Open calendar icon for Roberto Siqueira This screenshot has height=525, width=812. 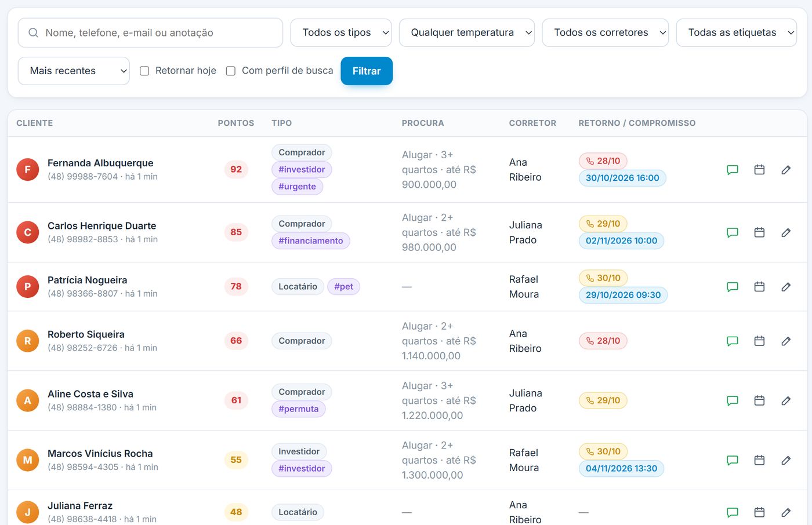click(x=759, y=341)
